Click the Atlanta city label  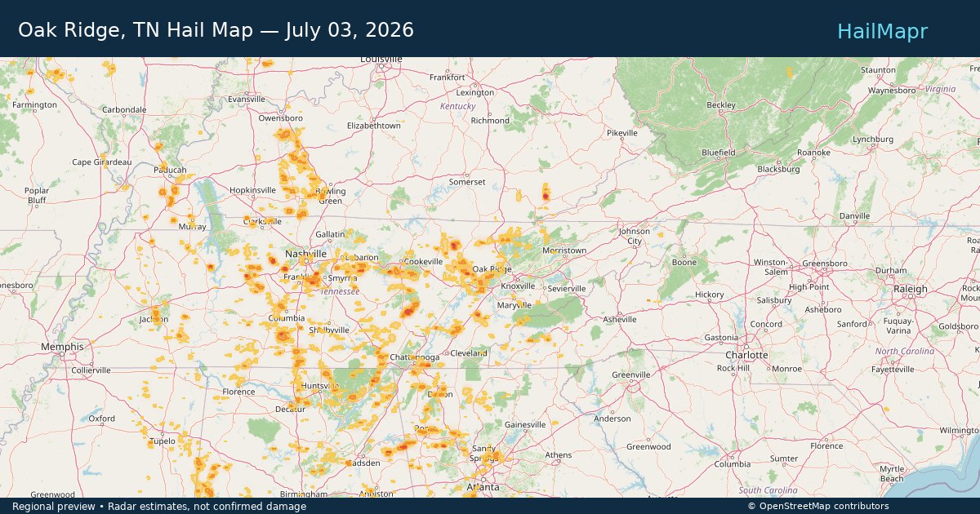coord(483,487)
